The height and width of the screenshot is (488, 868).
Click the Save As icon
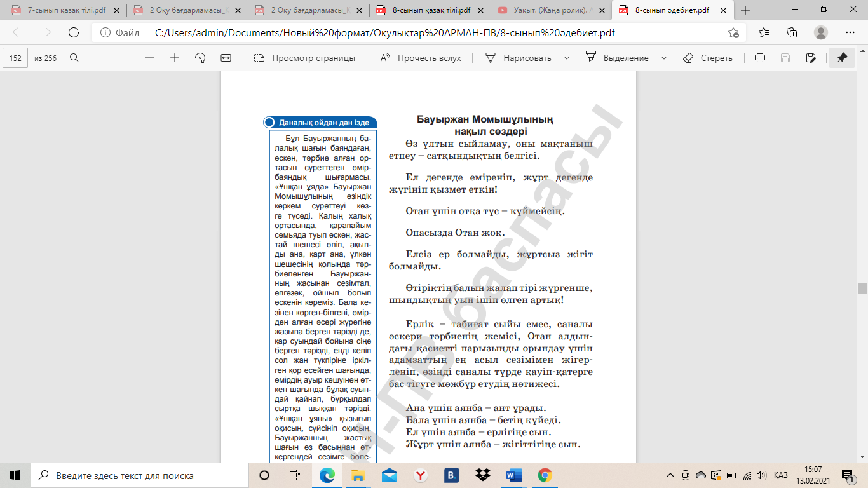pos(811,58)
